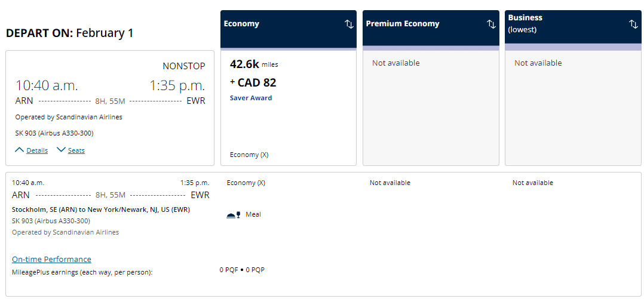Click the Premium Economy Not available fare box
The image size is (644, 299).
pos(430,107)
